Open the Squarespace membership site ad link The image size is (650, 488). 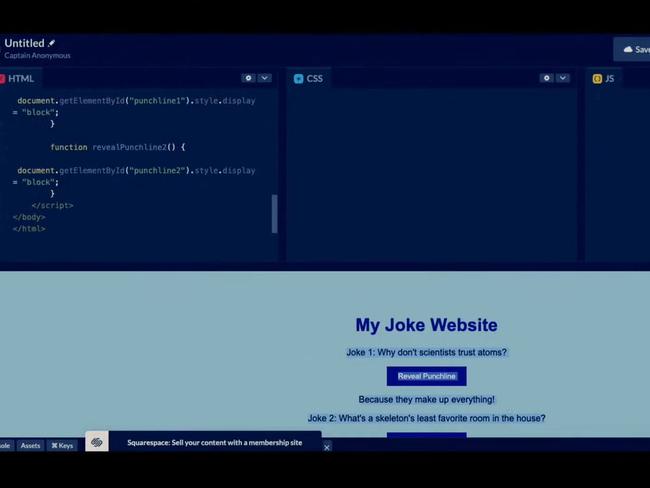[x=214, y=442]
